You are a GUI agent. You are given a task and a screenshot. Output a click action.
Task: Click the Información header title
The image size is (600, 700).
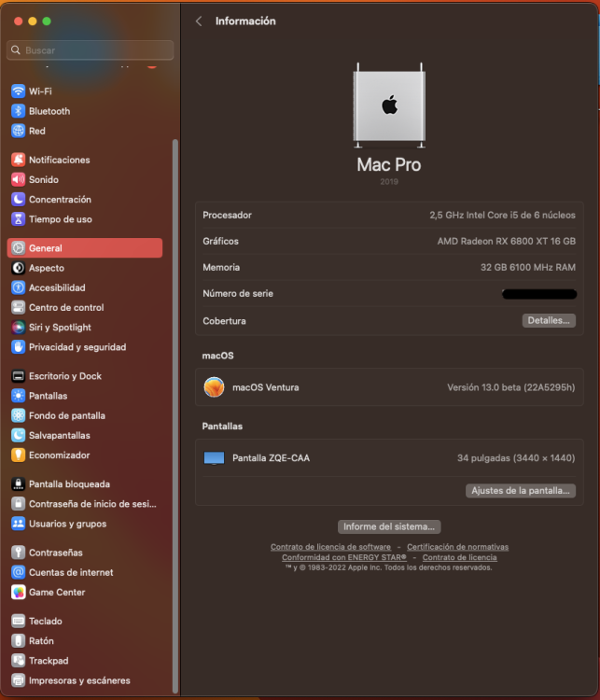[245, 21]
